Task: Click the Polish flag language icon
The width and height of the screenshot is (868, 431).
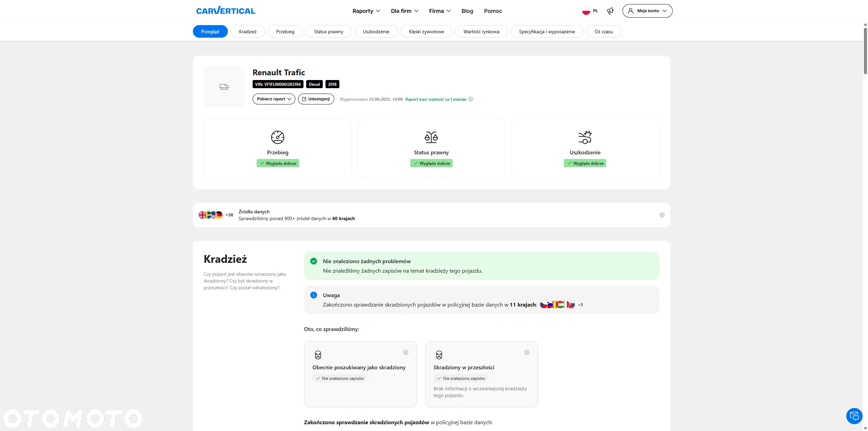Action: point(586,11)
